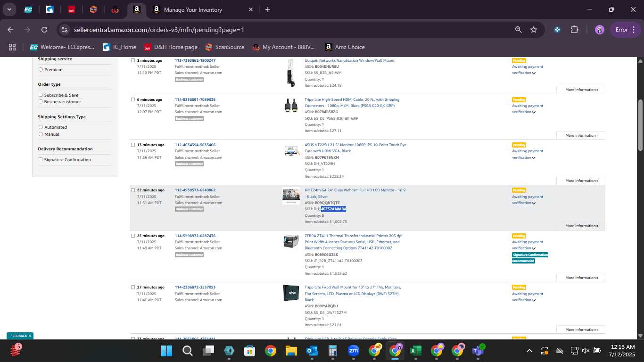Open Windows taskbar Search
This screenshot has width=644, height=362.
coord(187,351)
